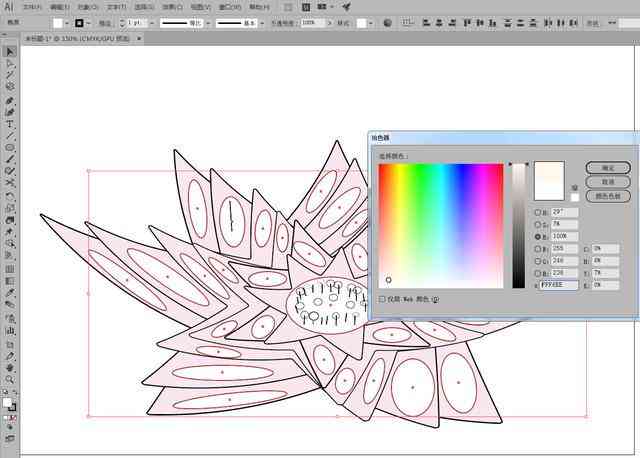Click the brightness slider strip
Screen dimensions: 640x458
pyautogui.click(x=518, y=226)
